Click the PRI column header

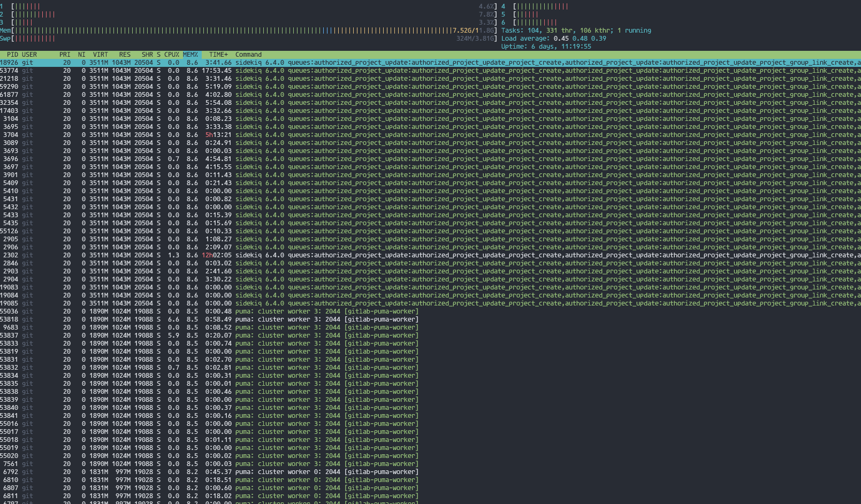coord(65,55)
